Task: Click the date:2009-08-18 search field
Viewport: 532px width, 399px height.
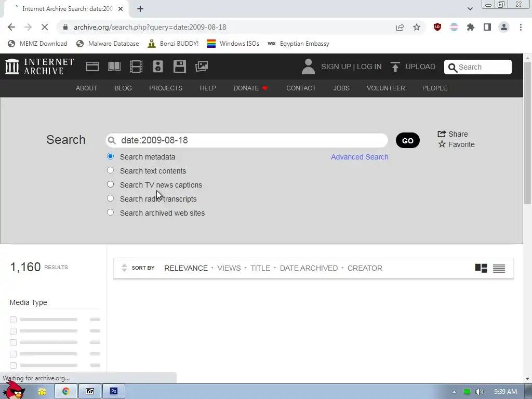Action: (247, 140)
